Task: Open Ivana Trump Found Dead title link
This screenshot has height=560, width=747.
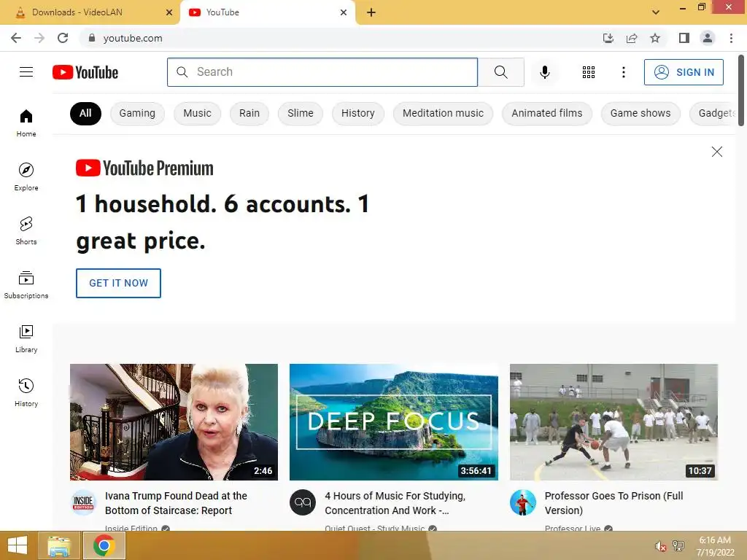Action: click(176, 503)
